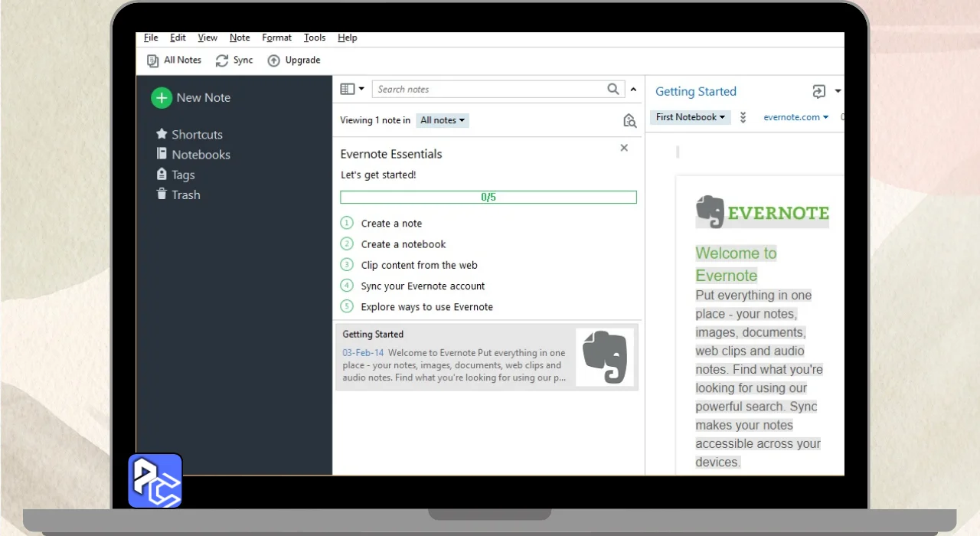
Task: Click Explore ways to use Evernote
Action: coord(427,306)
